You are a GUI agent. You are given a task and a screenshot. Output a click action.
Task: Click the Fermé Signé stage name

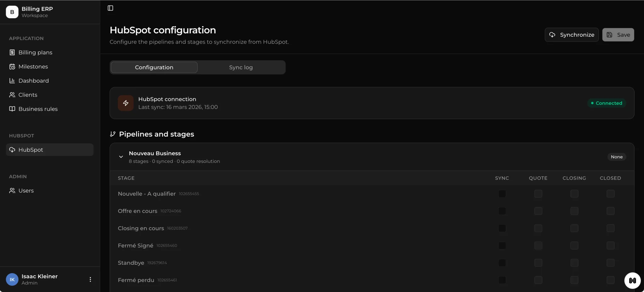tap(136, 246)
